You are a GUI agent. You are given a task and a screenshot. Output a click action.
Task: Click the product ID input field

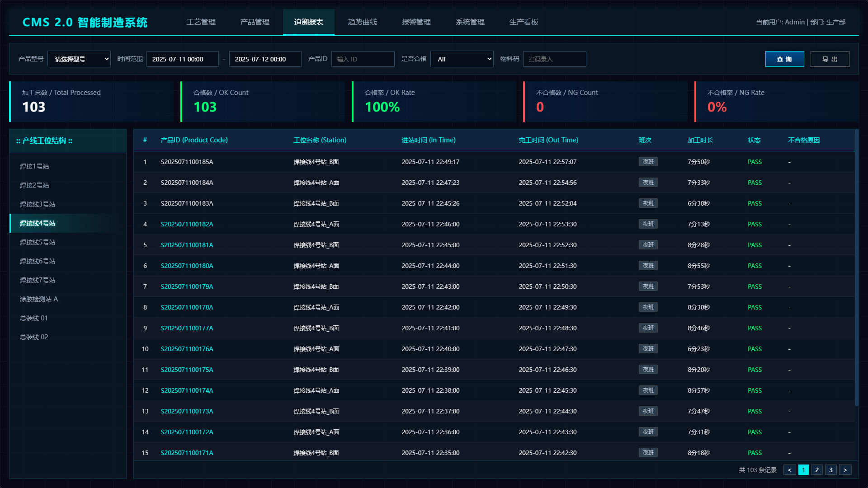[363, 59]
